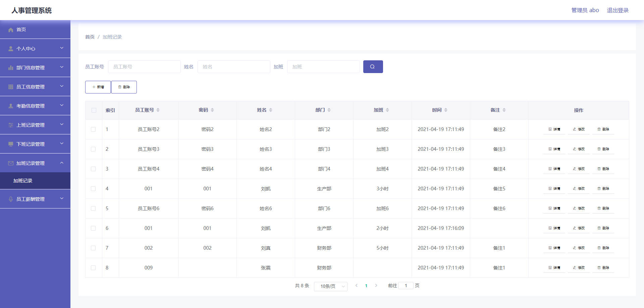This screenshot has height=308, width=644.
Task: Click the icon beside 考勤信息管理
Action: pos(11,106)
